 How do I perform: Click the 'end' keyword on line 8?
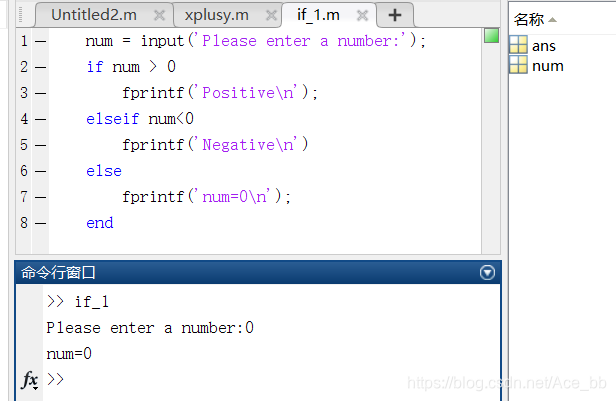[100, 223]
